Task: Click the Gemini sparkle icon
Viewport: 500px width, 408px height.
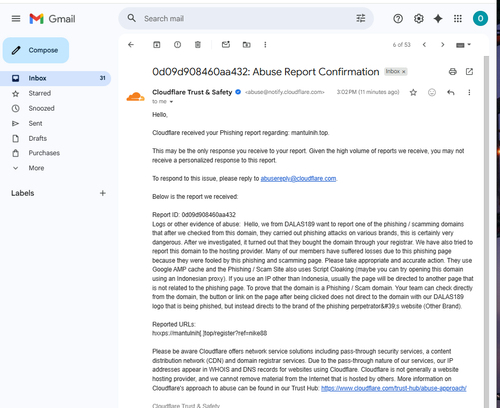Action: [438, 19]
